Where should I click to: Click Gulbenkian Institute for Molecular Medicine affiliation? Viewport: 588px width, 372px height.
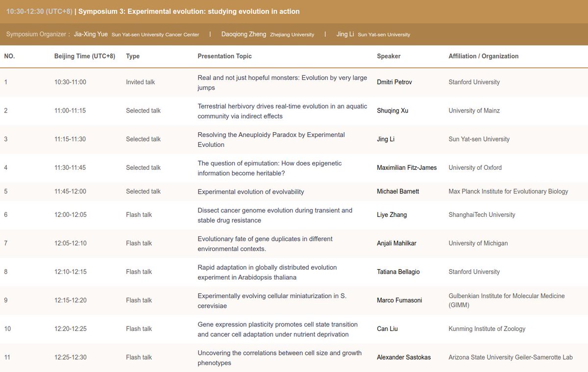[x=507, y=301]
